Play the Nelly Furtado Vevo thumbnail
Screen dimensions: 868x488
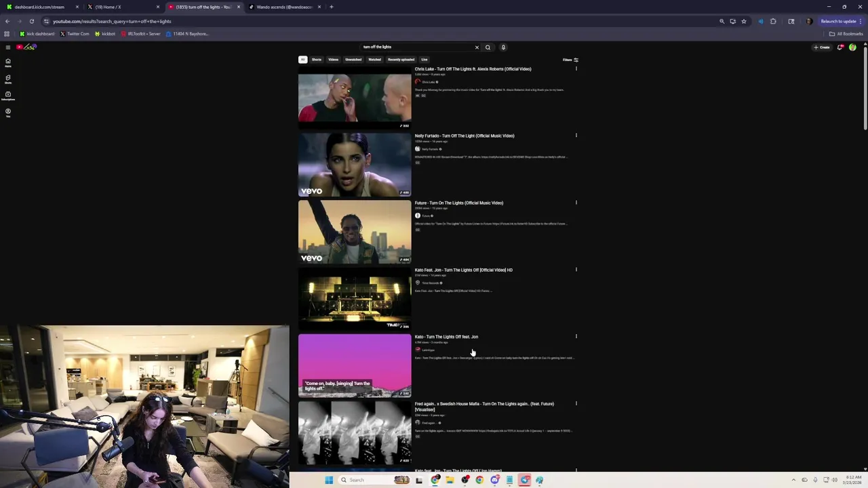[x=355, y=165]
